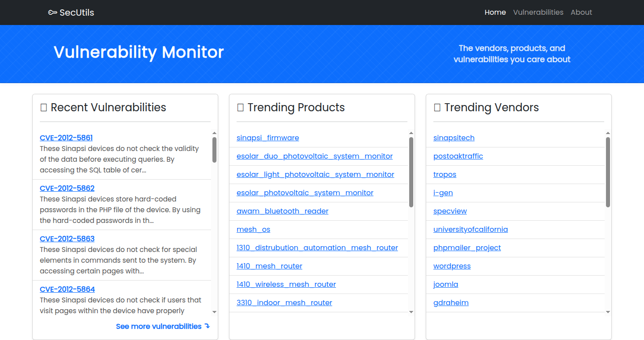Click the Vulnerability Monitor page title
Image resolution: width=644 pixels, height=340 pixels.
(139, 52)
